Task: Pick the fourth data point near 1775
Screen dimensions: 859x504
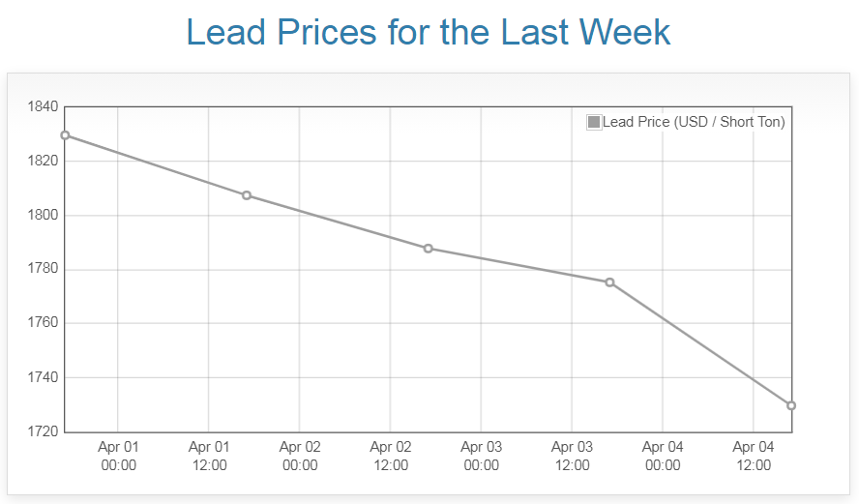Action: (x=609, y=282)
